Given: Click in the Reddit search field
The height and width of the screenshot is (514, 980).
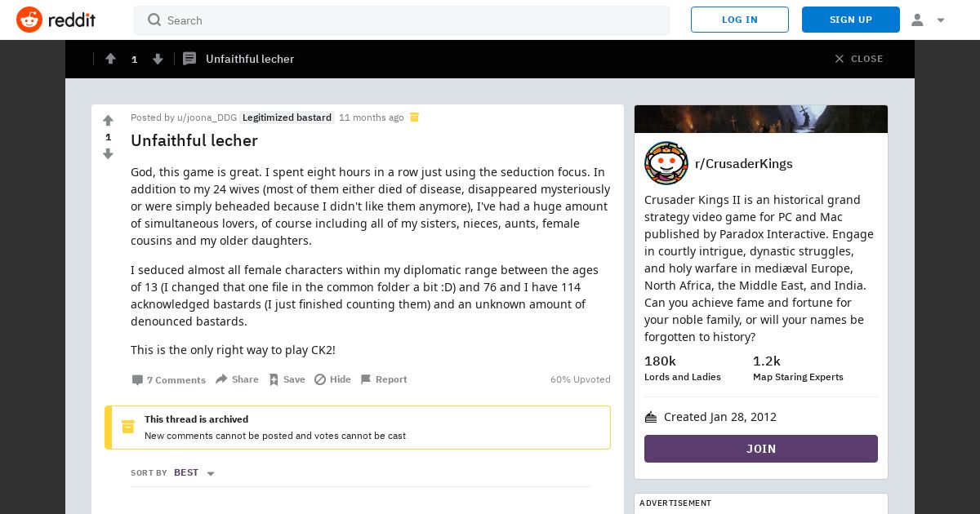Looking at the screenshot, I should click(x=402, y=20).
